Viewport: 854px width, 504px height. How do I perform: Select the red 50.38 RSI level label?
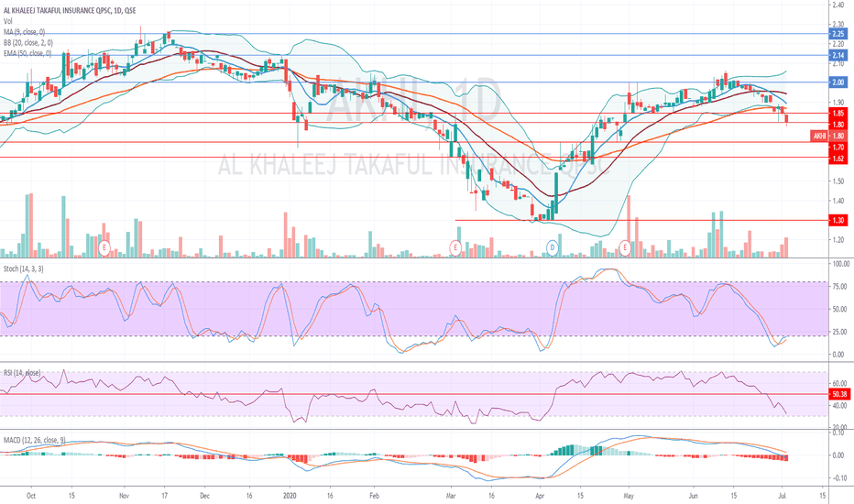pyautogui.click(x=838, y=394)
